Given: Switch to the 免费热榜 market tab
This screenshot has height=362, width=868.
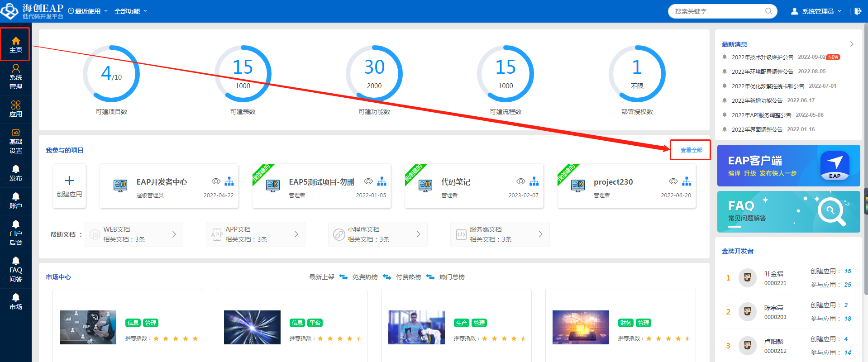Looking at the screenshot, I should [x=365, y=277].
